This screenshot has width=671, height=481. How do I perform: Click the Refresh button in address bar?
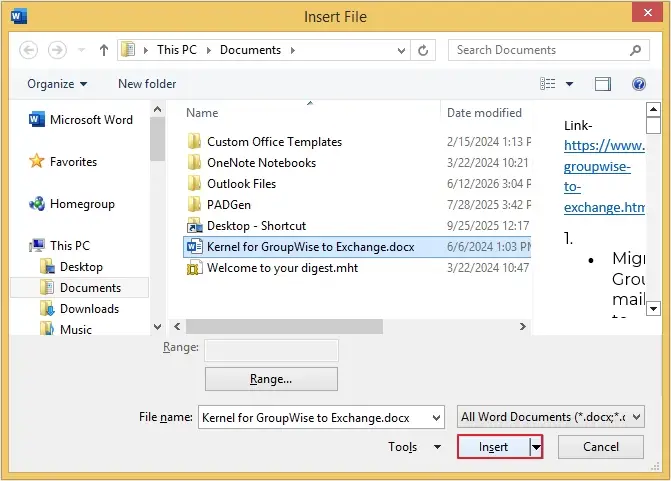(x=423, y=50)
